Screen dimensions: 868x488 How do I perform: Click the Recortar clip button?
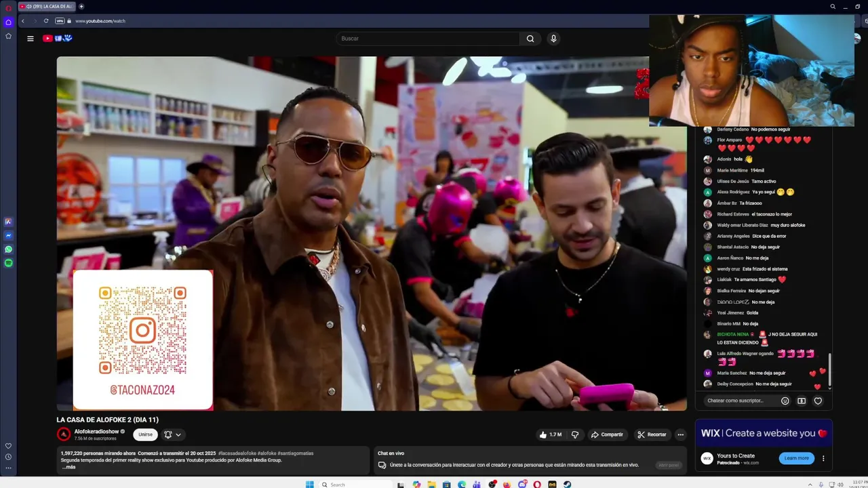click(x=652, y=434)
